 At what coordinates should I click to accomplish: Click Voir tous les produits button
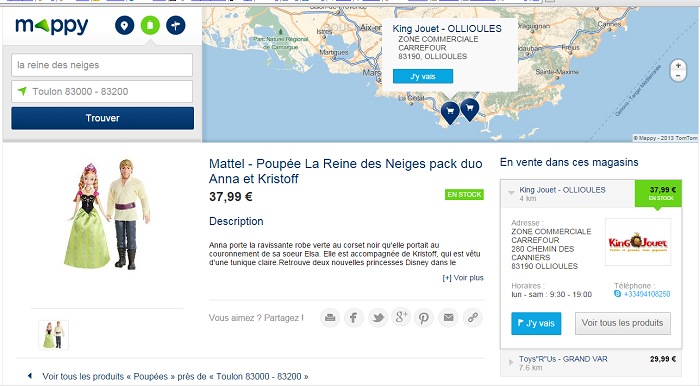(623, 323)
